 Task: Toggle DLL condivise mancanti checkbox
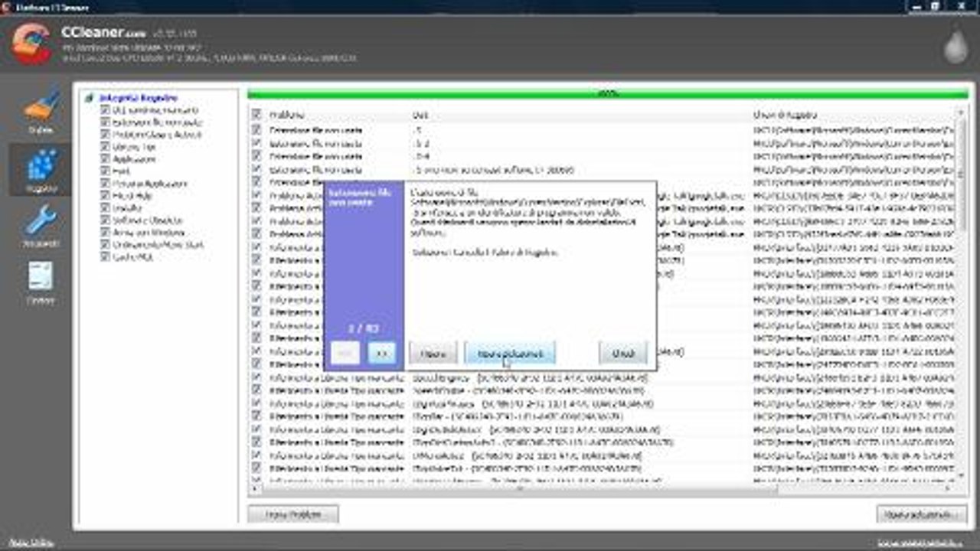(105, 110)
